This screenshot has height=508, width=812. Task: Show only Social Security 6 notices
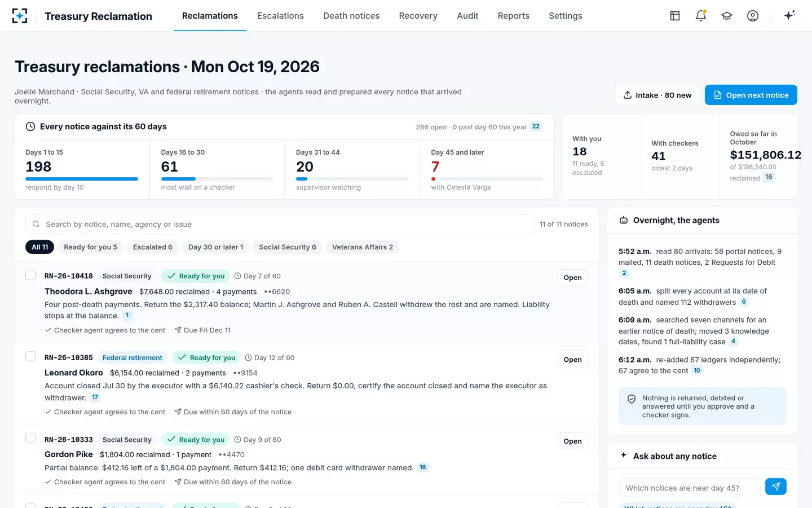point(288,247)
